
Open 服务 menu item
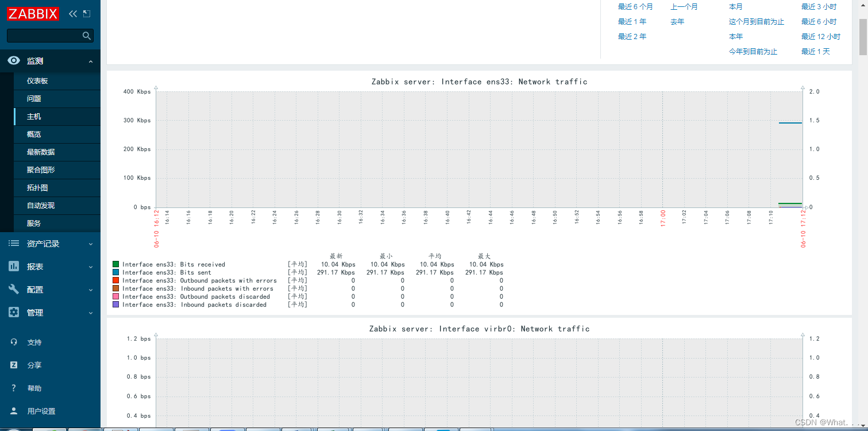57,224
